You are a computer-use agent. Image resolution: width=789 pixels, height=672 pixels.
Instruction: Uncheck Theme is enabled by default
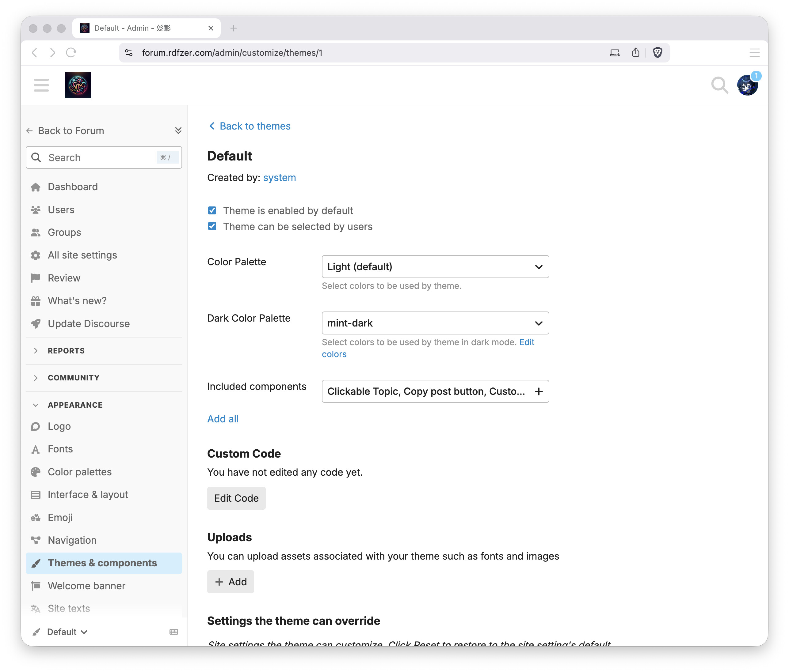212,210
